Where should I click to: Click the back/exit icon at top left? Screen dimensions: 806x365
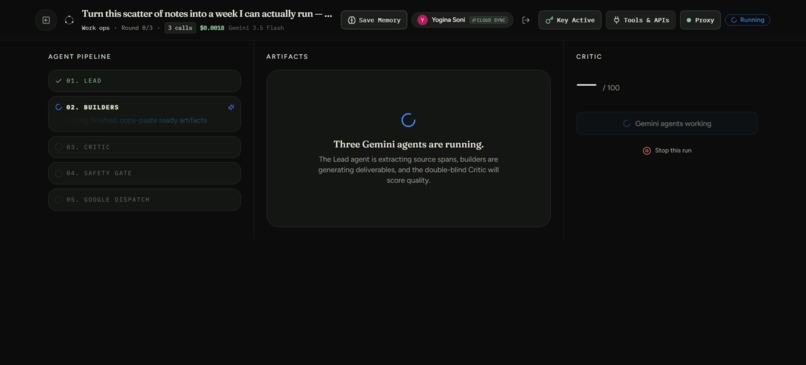click(46, 20)
